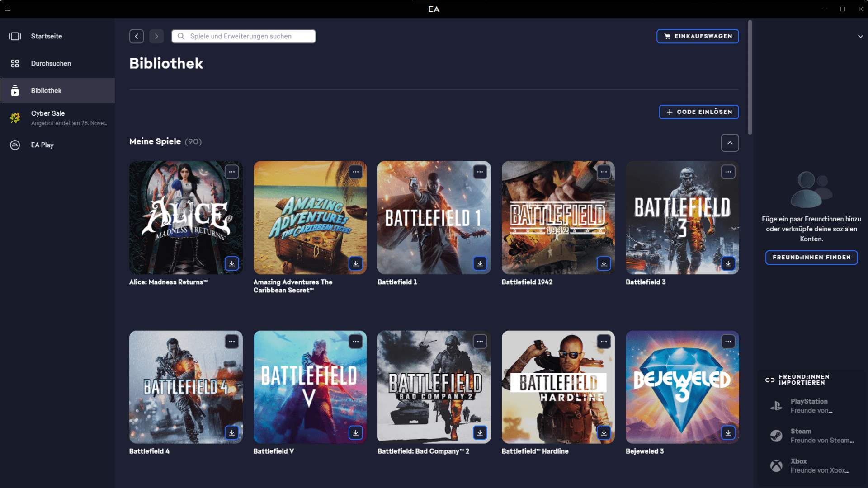The image size is (868, 488).
Task: Download Battlefield V
Action: (x=356, y=433)
